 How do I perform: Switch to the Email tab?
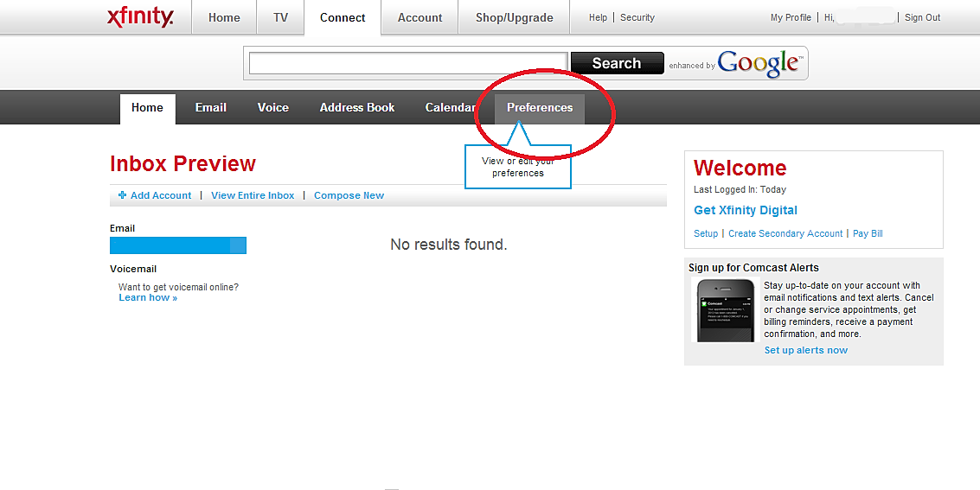coord(211,108)
